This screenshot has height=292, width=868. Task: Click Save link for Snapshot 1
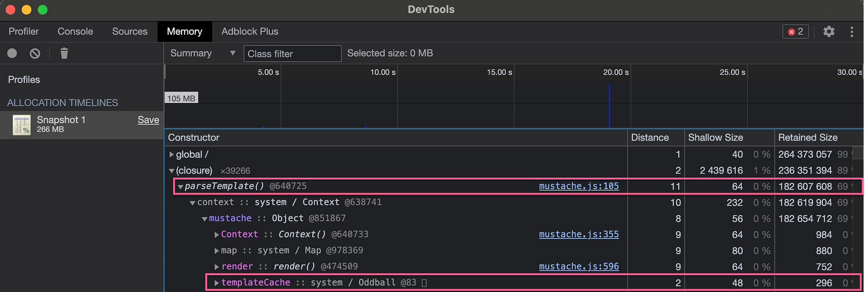tap(148, 120)
